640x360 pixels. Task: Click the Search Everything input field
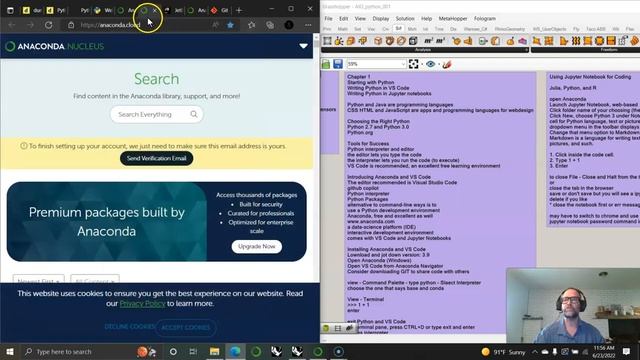coord(156,114)
